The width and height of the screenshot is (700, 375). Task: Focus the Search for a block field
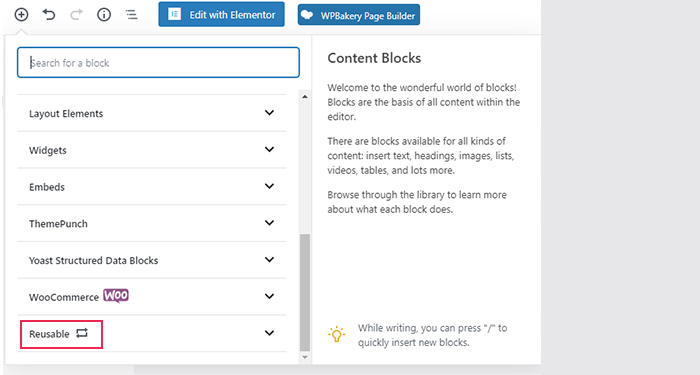(x=158, y=62)
